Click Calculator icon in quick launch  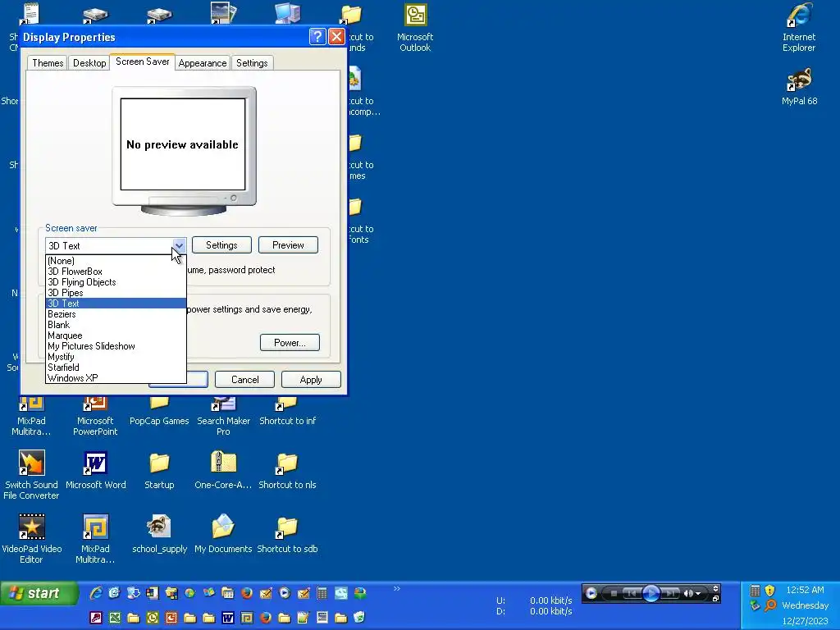pos(322,592)
